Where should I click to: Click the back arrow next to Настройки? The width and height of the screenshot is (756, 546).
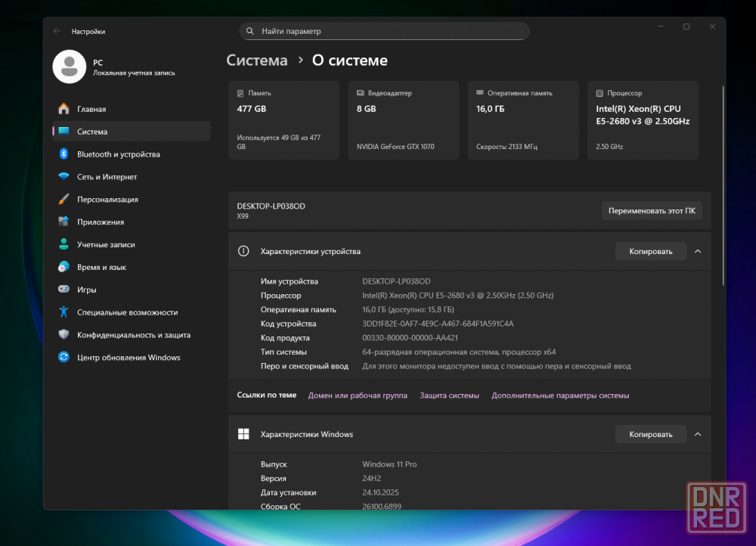pos(57,31)
